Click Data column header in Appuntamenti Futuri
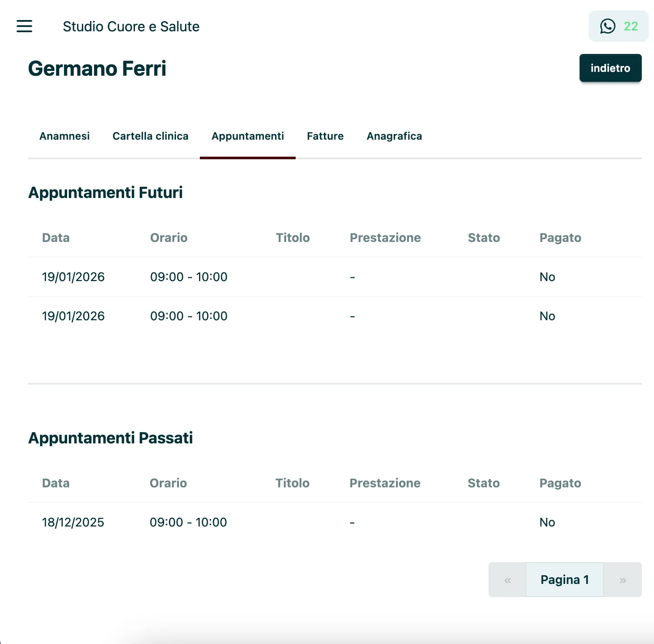654x644 pixels. 56,238
